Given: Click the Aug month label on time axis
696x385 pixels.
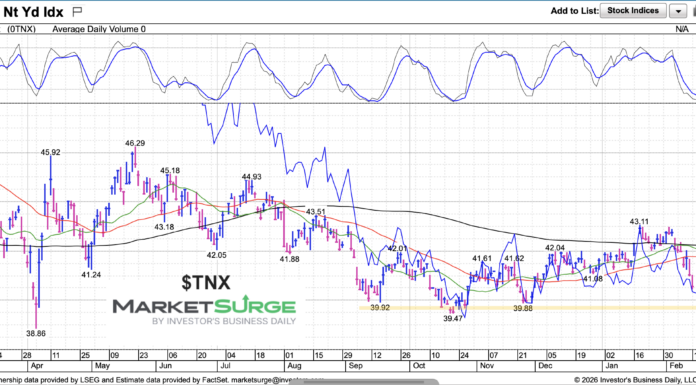Looking at the screenshot, I should tap(293, 366).
